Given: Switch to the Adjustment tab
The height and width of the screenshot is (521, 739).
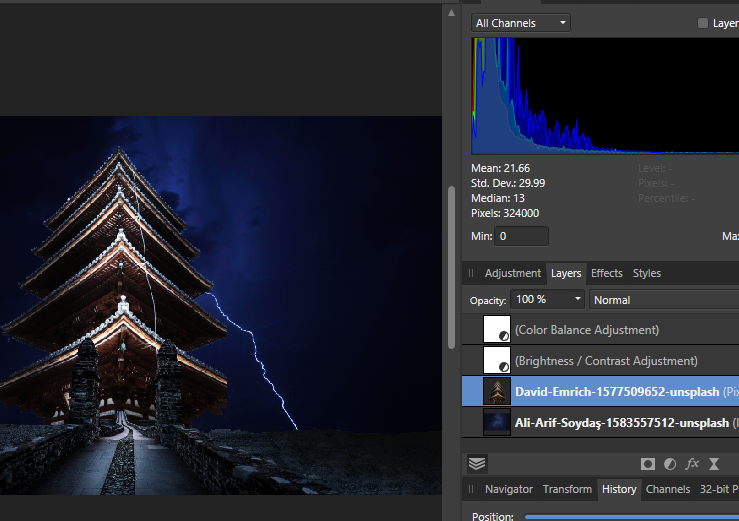Looking at the screenshot, I should [x=513, y=273].
